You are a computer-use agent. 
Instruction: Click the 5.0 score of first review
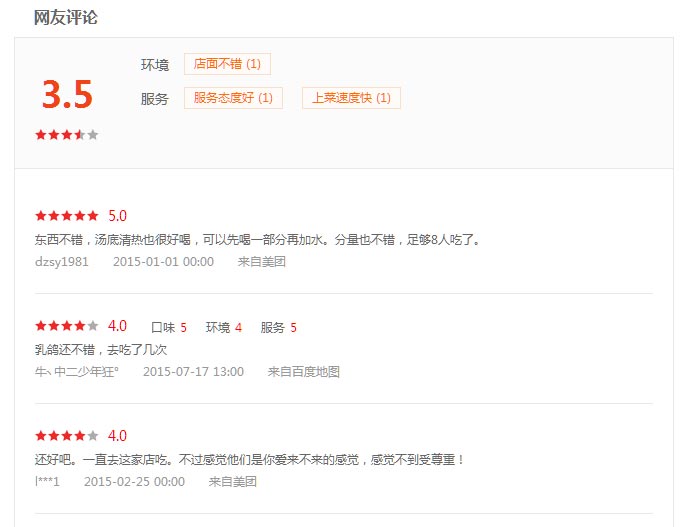pos(118,216)
